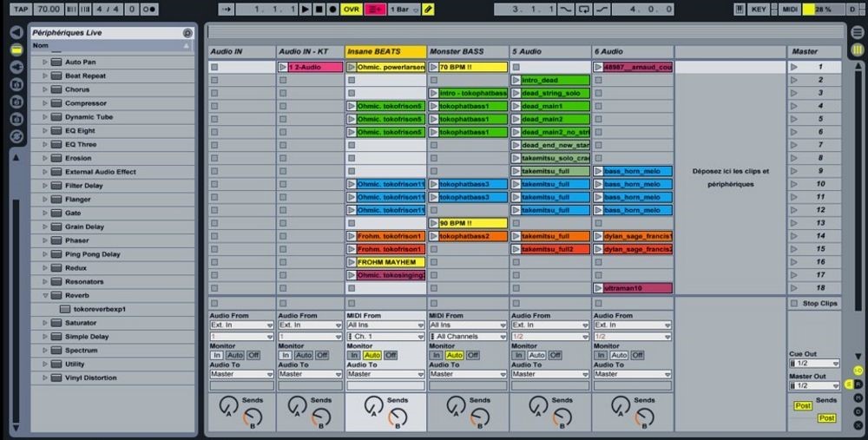The width and height of the screenshot is (868, 440).
Task: Launch the ultraman10 clip
Action: [x=598, y=288]
